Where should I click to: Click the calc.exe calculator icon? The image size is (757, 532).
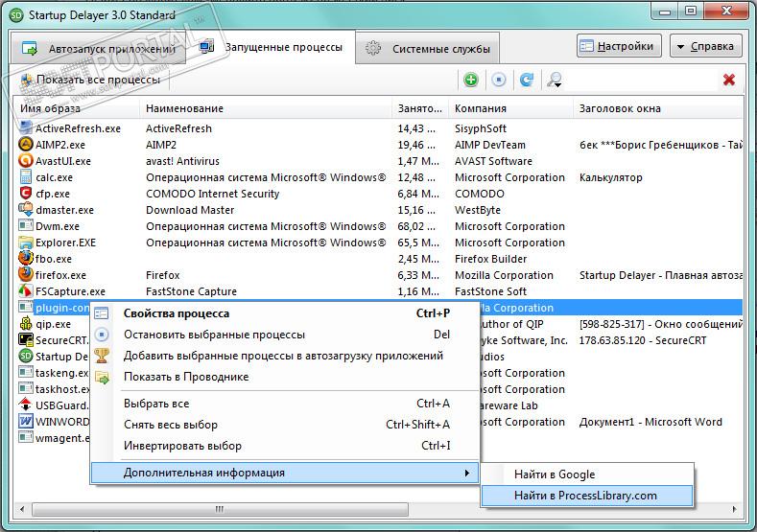[26, 177]
